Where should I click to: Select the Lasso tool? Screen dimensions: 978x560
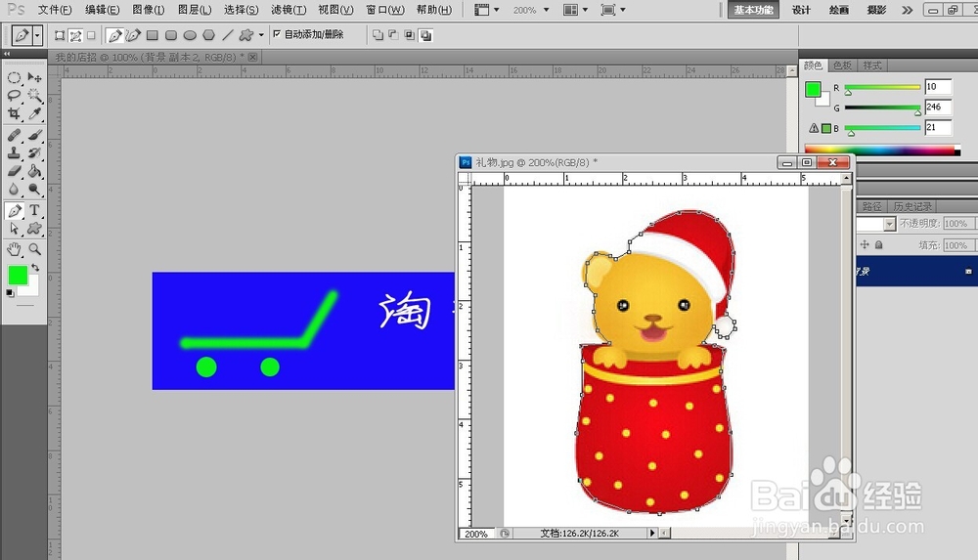coord(14,96)
